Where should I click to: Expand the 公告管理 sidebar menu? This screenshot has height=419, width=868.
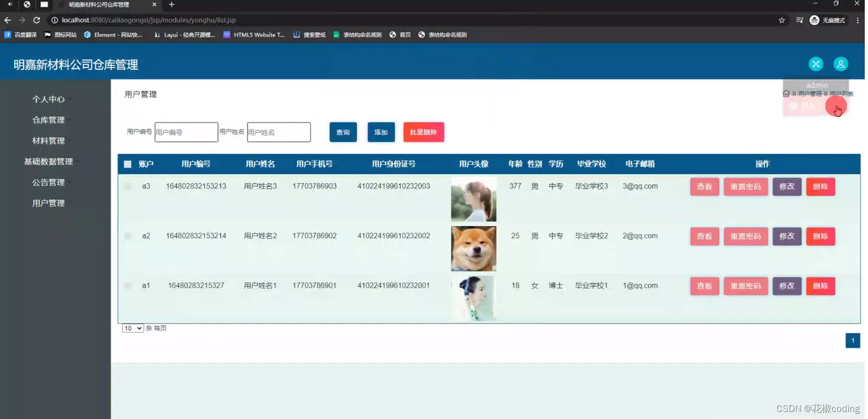pos(48,182)
